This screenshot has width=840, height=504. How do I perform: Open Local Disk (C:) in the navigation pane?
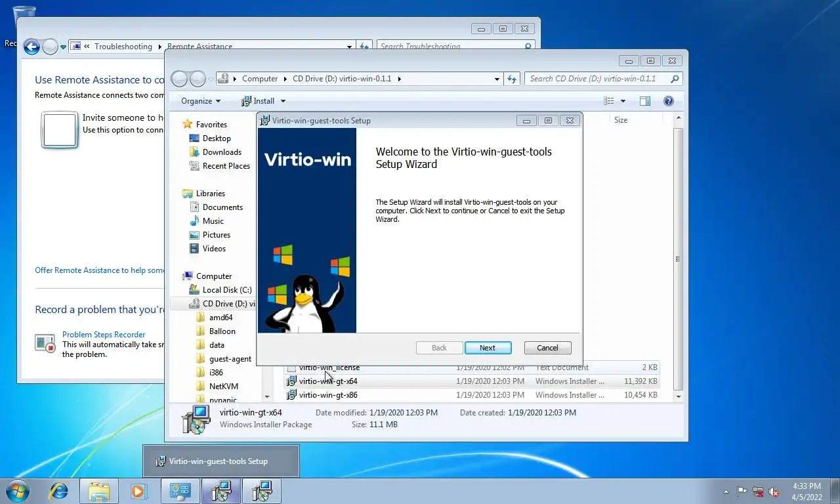tap(226, 290)
